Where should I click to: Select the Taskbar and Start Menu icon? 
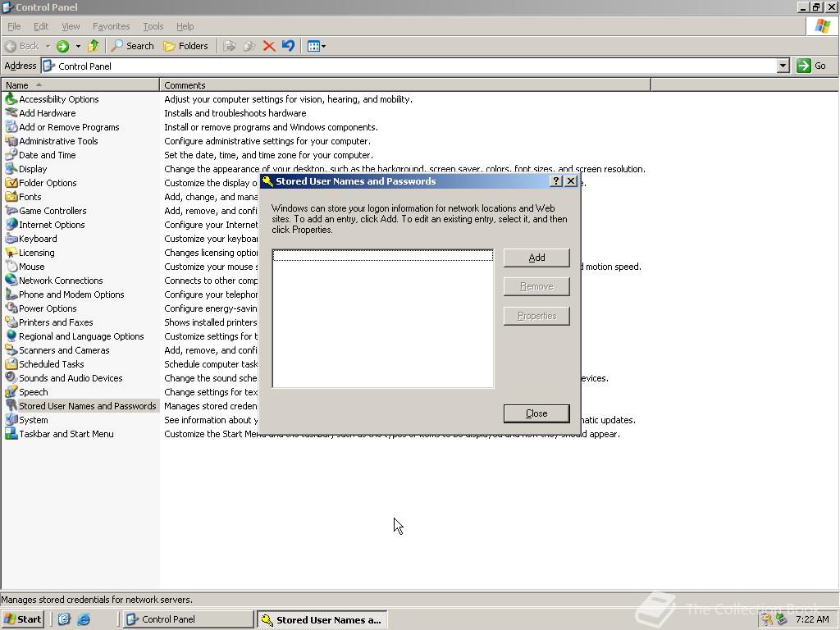point(11,433)
